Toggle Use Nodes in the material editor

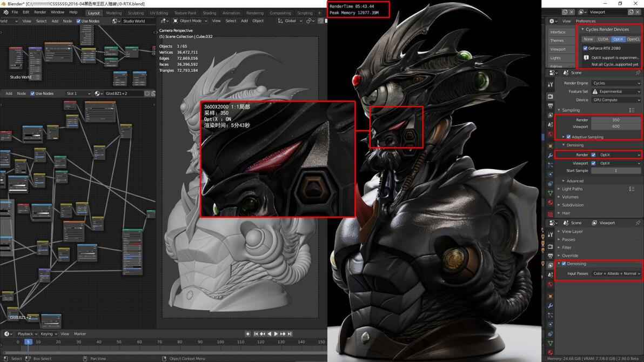click(x=32, y=93)
